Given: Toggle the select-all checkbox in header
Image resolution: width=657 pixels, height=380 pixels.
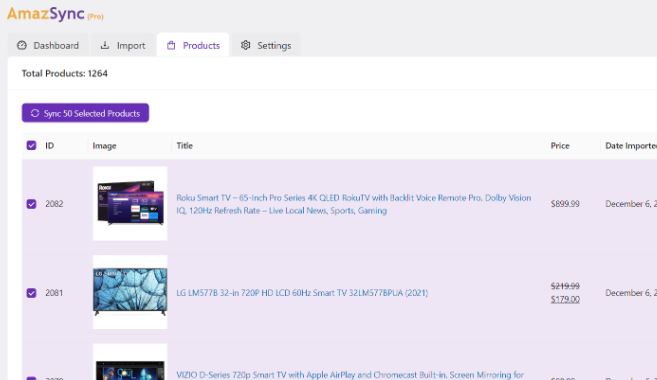Looking at the screenshot, I should click(31, 145).
